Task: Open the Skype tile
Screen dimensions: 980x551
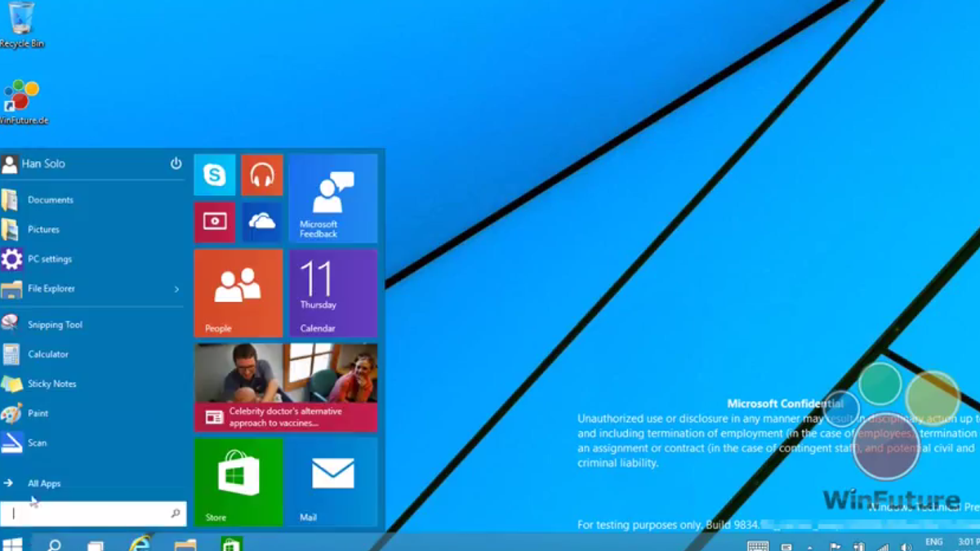Action: coord(215,175)
